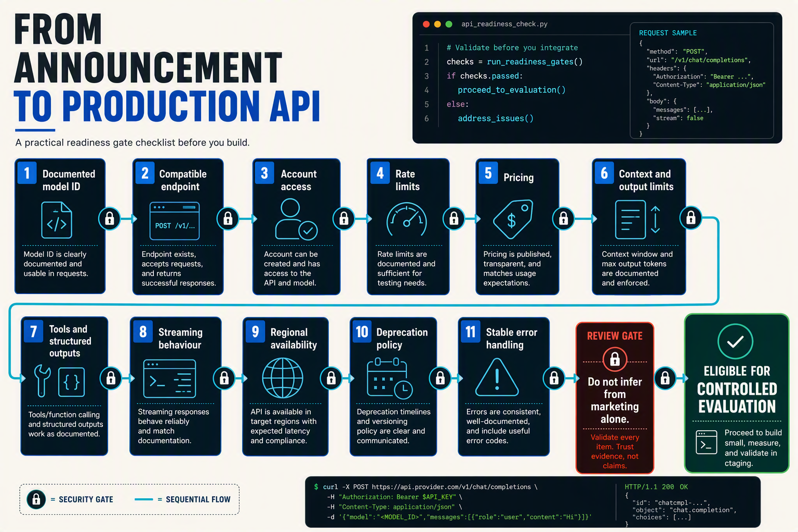Click the code file icon under Documented model ID
Viewport: 798px width, 532px height.
[57, 220]
